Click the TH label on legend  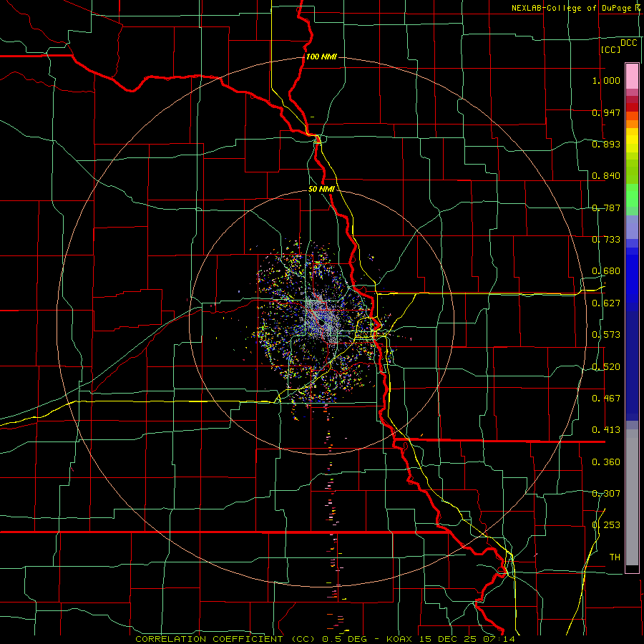pos(615,557)
